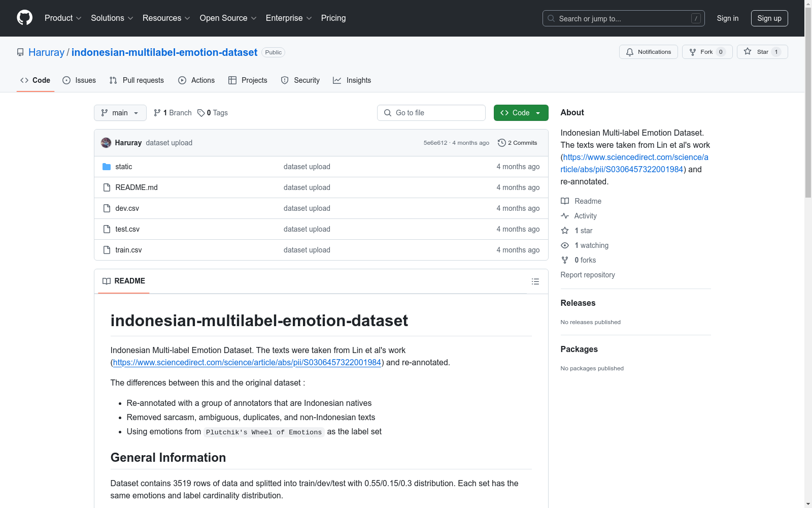Switch to the Issues tab
This screenshot has width=812, height=508.
[x=79, y=80]
